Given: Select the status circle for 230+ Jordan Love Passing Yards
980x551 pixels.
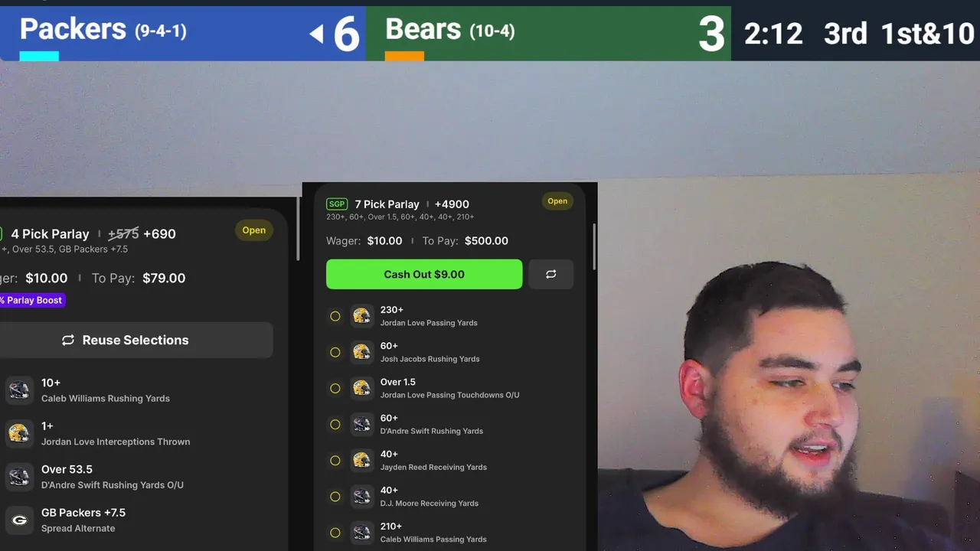Looking at the screenshot, I should pos(335,316).
